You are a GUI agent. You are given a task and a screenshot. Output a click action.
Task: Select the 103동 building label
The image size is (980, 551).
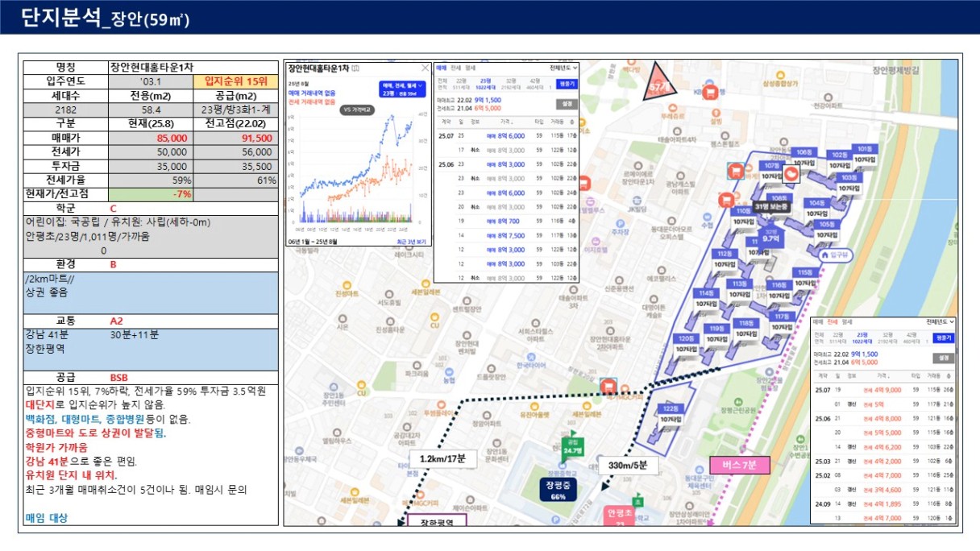[849, 177]
